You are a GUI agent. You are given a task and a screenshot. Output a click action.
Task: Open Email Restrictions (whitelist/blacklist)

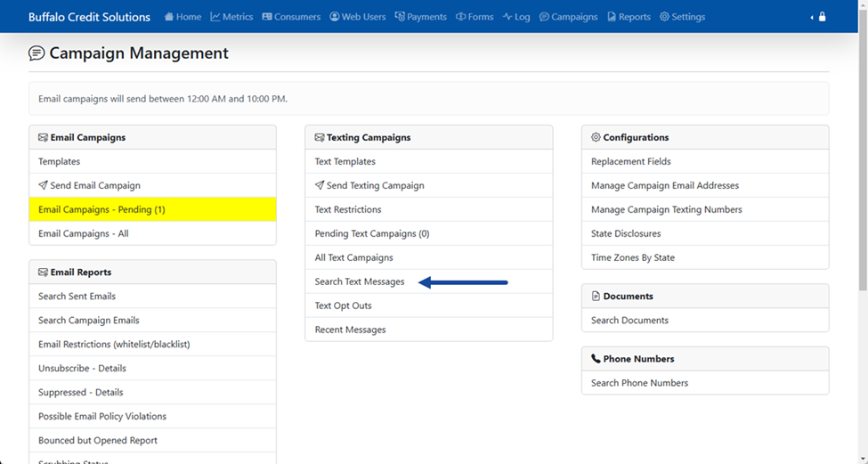(153, 344)
